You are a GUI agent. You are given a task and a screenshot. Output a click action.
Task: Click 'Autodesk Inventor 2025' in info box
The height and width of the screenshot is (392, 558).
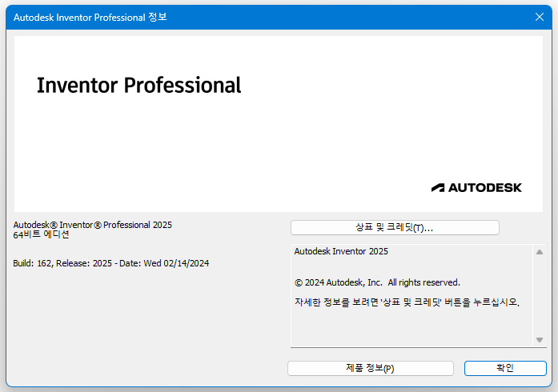click(341, 251)
